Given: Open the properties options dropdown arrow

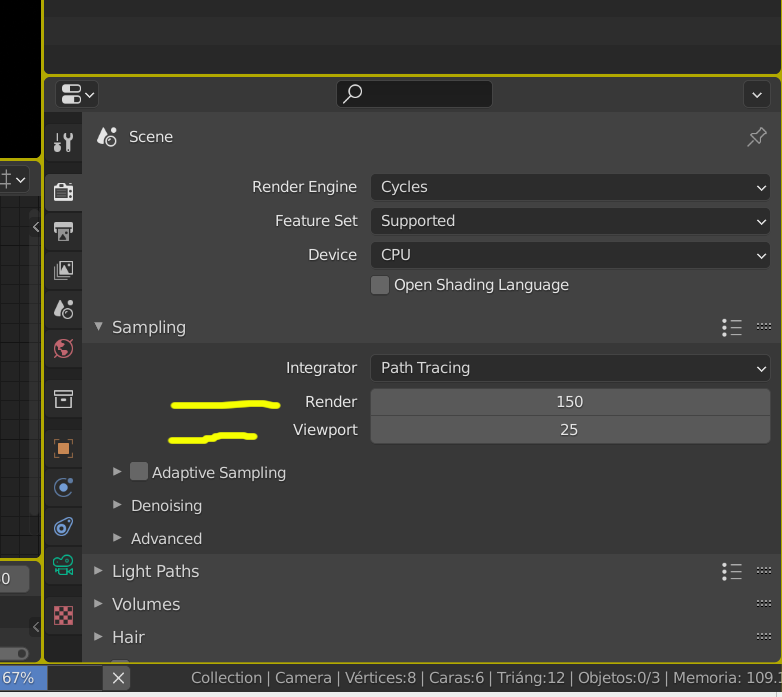Looking at the screenshot, I should (757, 94).
